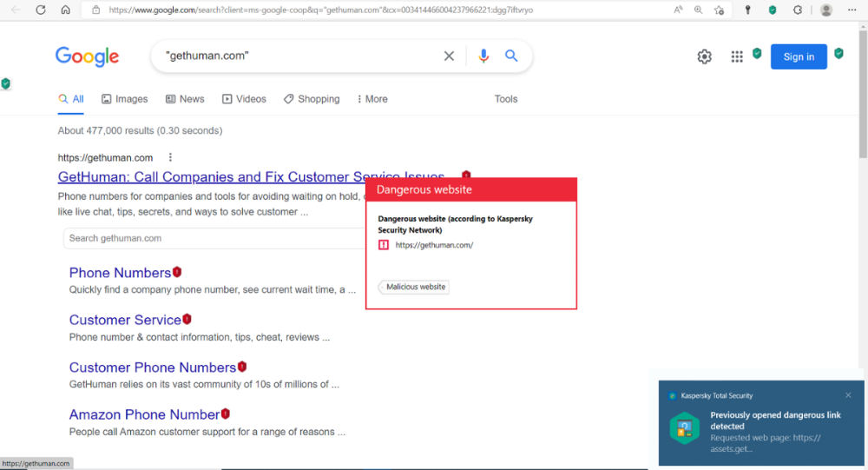The width and height of the screenshot is (868, 470).
Task: Click red danger badge next to Phone Numbers
Action: pos(177,272)
